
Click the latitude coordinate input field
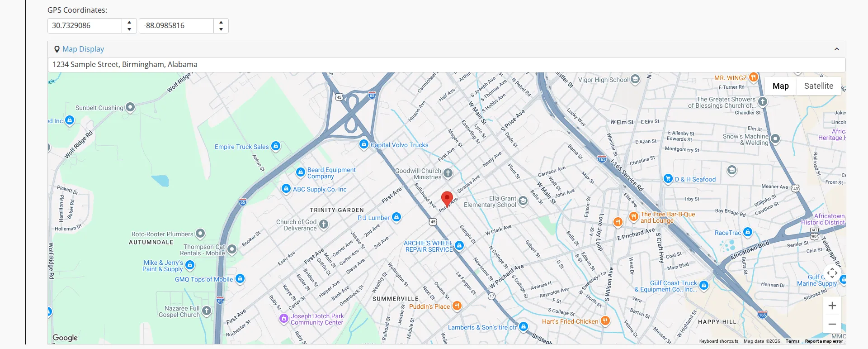85,26
